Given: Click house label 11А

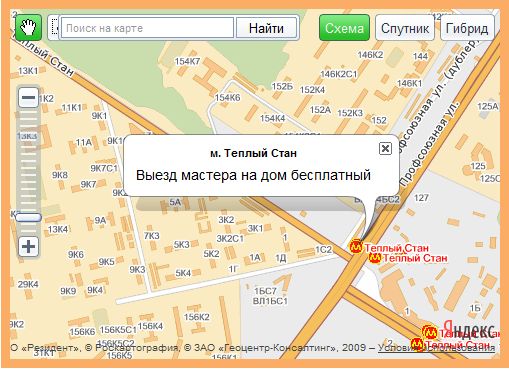Looking at the screenshot, I should (x=83, y=143).
